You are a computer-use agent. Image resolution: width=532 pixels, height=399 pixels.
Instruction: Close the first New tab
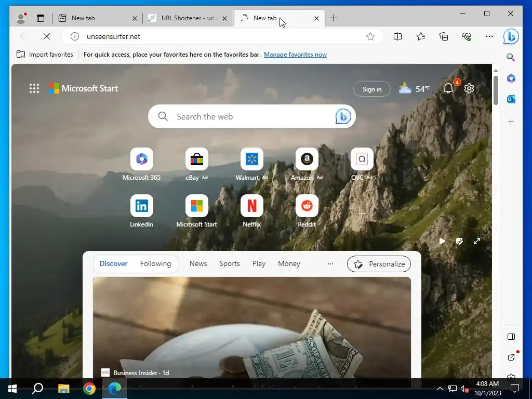(x=135, y=18)
